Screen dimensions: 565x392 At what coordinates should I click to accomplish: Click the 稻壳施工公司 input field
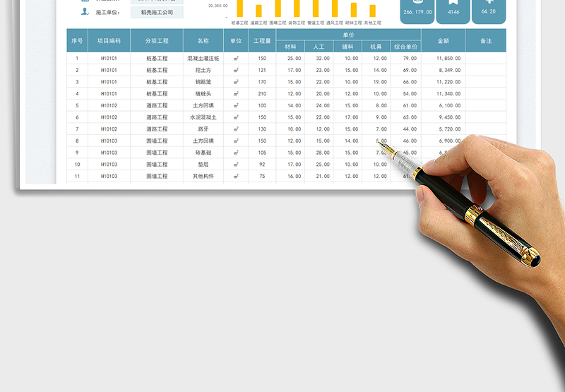click(x=157, y=12)
